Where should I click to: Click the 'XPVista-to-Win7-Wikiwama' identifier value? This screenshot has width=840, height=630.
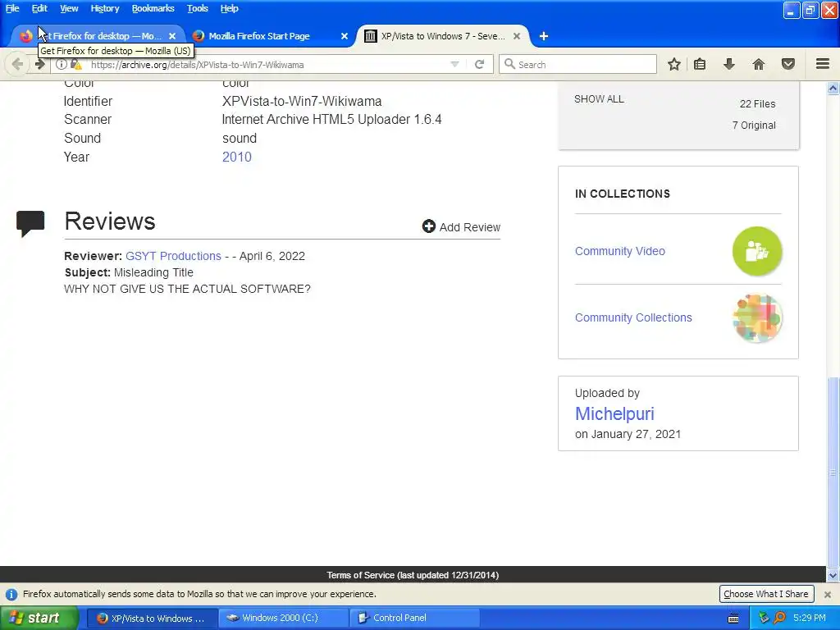(x=302, y=101)
